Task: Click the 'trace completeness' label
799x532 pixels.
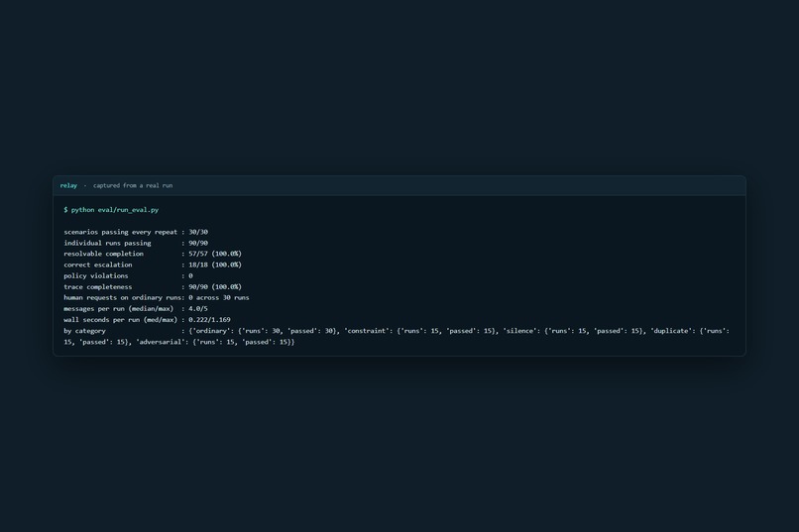Action: [98, 287]
